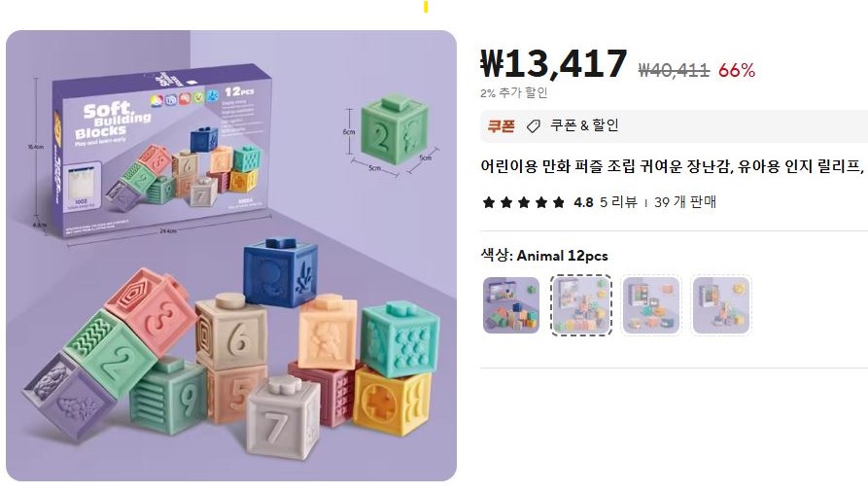
Task: Click the orange 쿠폰 badge
Action: click(501, 126)
